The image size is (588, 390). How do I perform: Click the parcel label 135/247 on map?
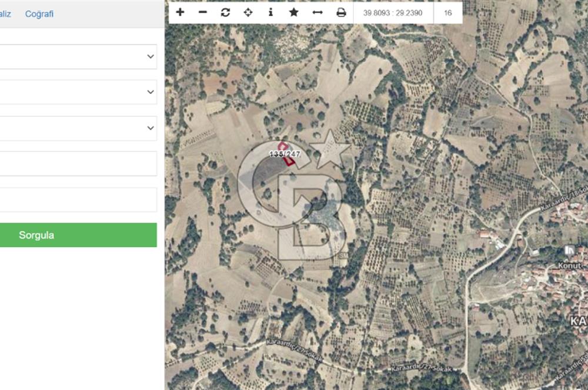(285, 154)
